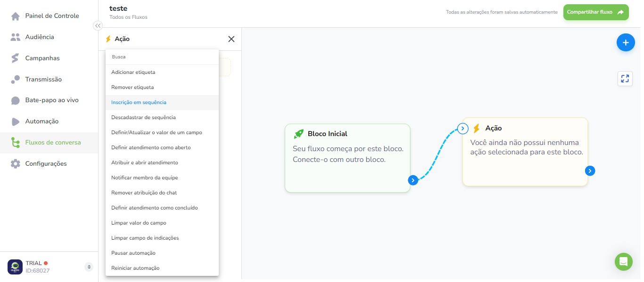The height and width of the screenshot is (282, 644).
Task: Click the Transmissão sidebar icon
Action: point(16,80)
